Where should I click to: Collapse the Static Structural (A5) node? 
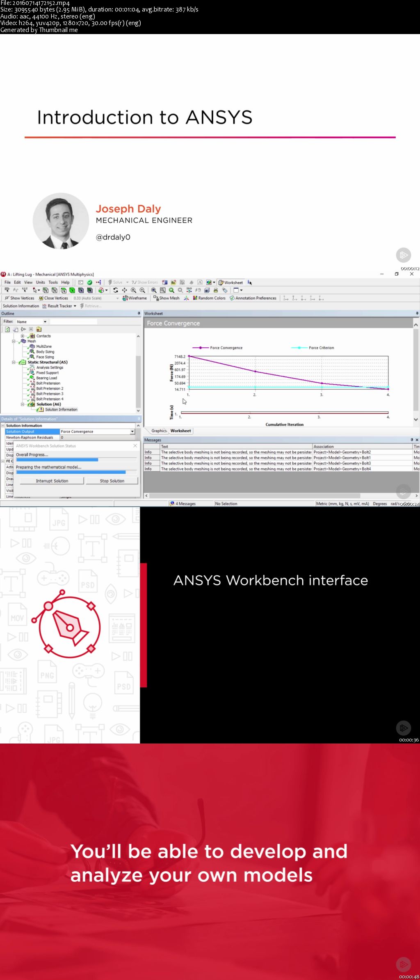14,362
